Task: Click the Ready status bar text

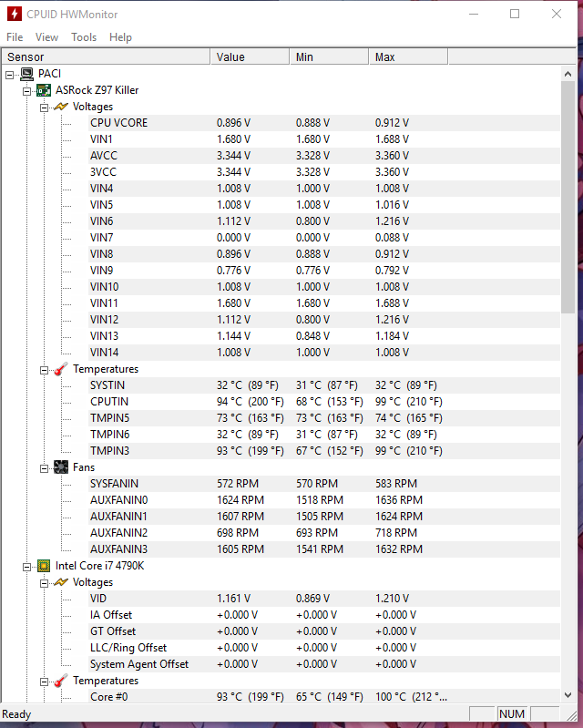Action: tap(16, 714)
